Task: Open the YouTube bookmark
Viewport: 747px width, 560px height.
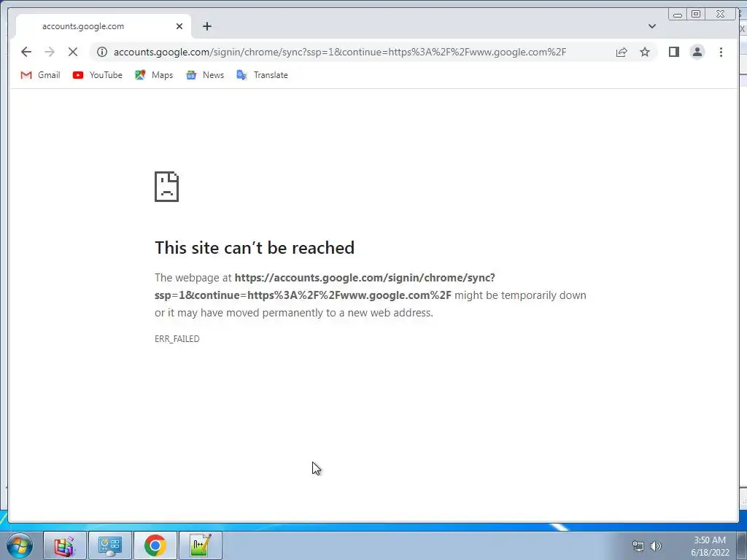Action: (x=98, y=75)
